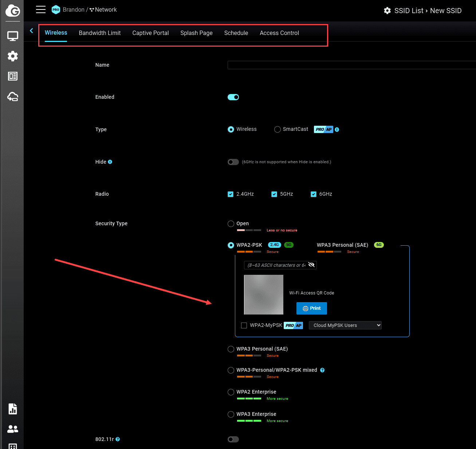Turn off the Enabled toggle
This screenshot has width=476, height=449.
click(233, 97)
